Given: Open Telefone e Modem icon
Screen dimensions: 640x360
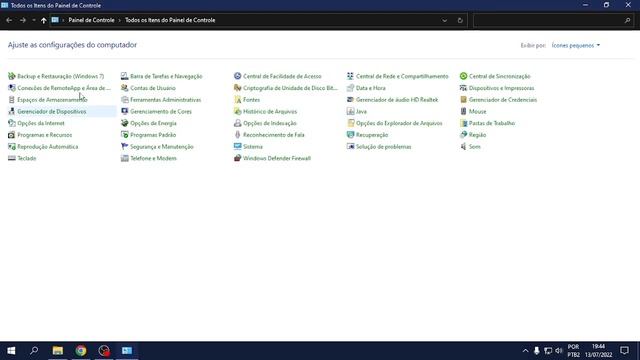Looking at the screenshot, I should (124, 158).
